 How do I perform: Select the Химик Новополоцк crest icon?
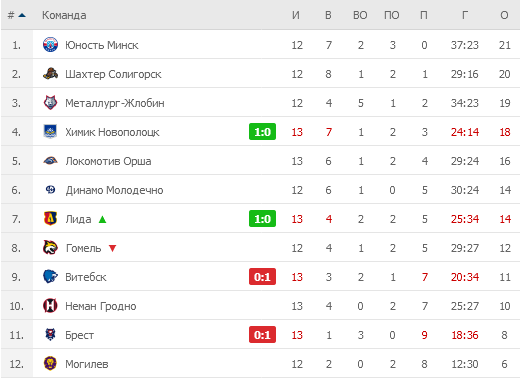(50, 132)
